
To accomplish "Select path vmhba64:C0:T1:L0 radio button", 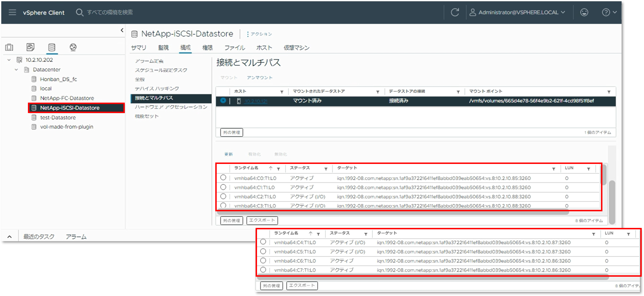I will click(x=223, y=178).
